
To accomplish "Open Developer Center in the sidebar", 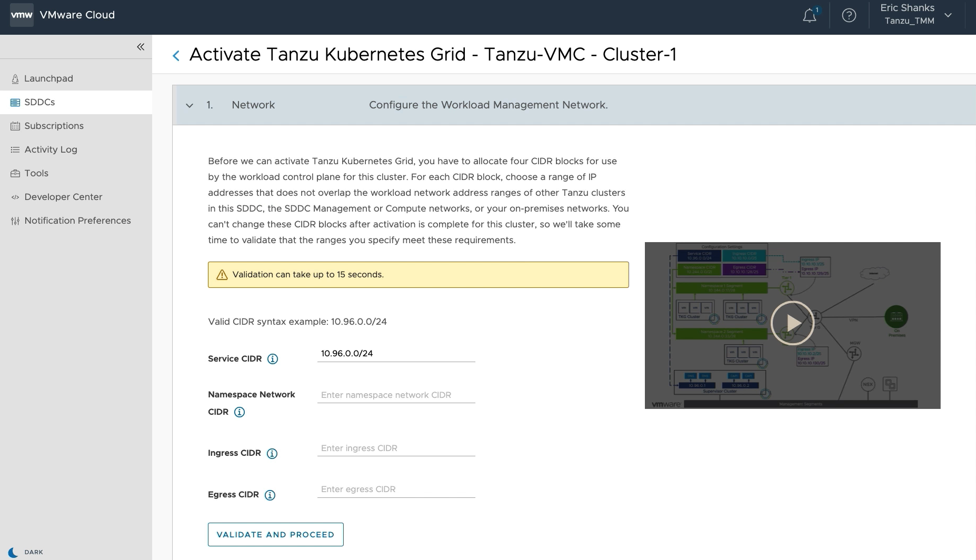I will [76, 197].
